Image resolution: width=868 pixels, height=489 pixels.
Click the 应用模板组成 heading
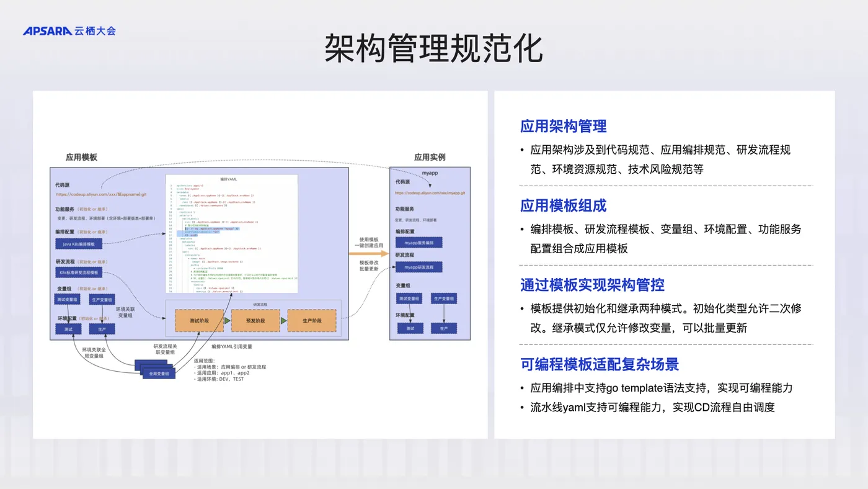pos(563,205)
